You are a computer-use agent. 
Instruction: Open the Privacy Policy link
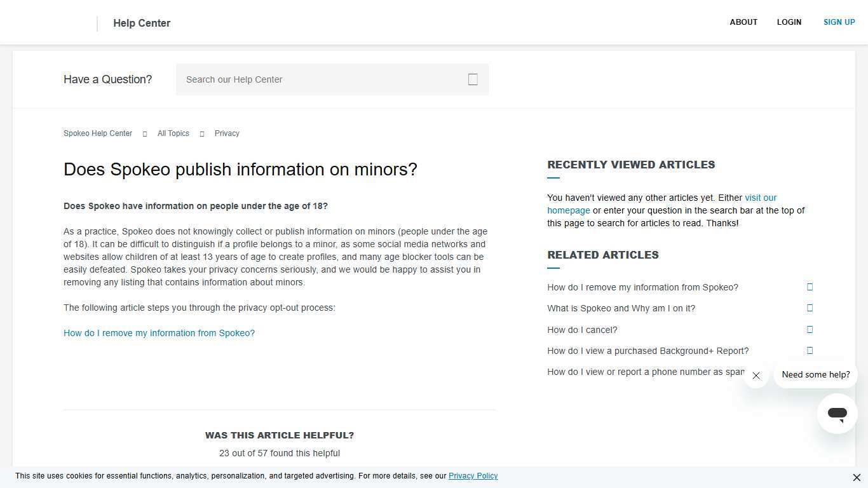473,475
